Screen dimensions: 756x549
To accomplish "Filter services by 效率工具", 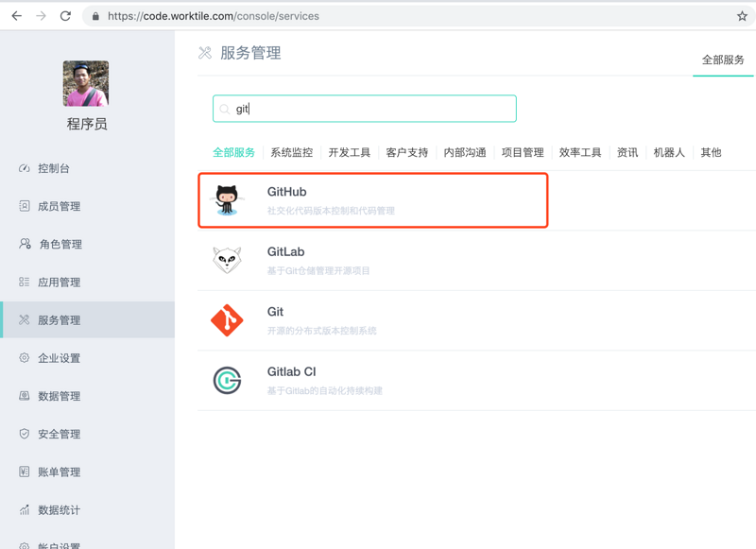I will [x=580, y=152].
